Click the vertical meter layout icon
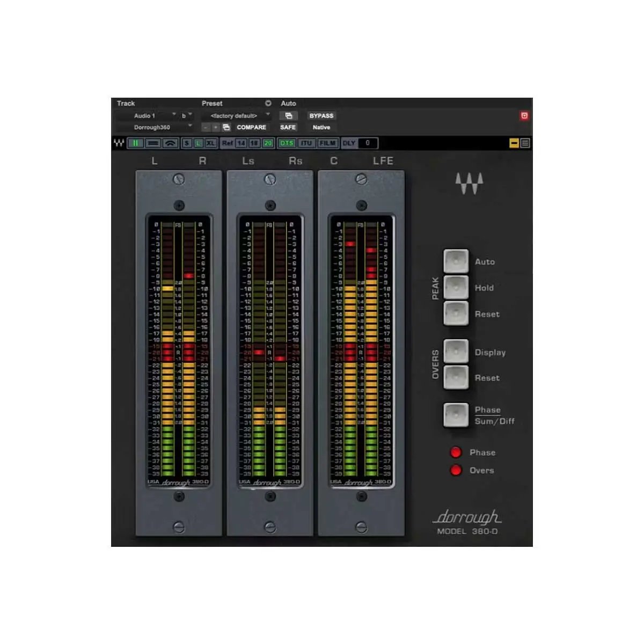The width and height of the screenshot is (644, 644). point(135,143)
